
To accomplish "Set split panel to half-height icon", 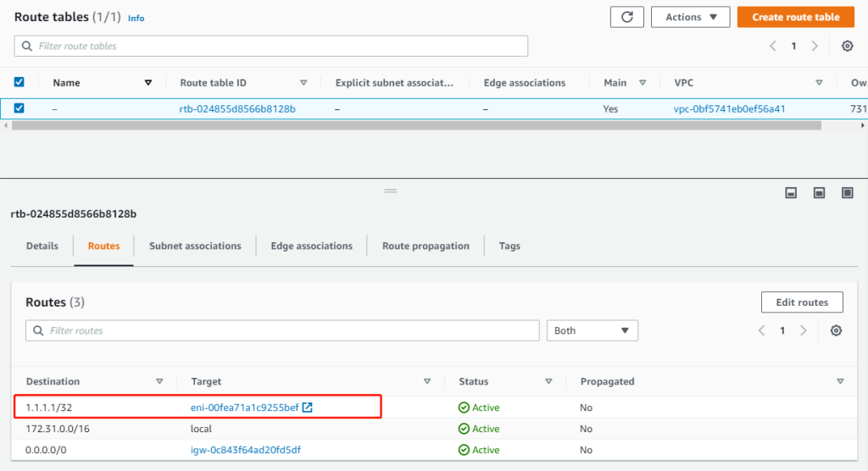I will (x=819, y=193).
